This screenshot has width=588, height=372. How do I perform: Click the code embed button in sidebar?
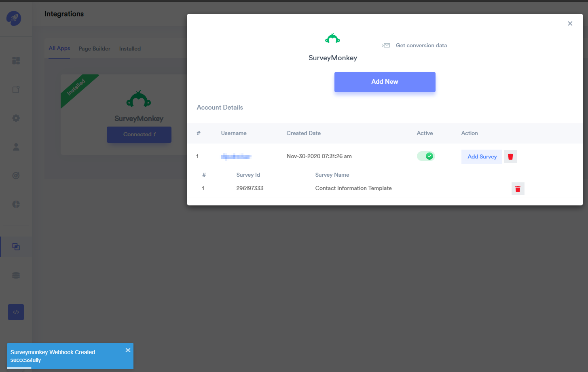pyautogui.click(x=16, y=312)
